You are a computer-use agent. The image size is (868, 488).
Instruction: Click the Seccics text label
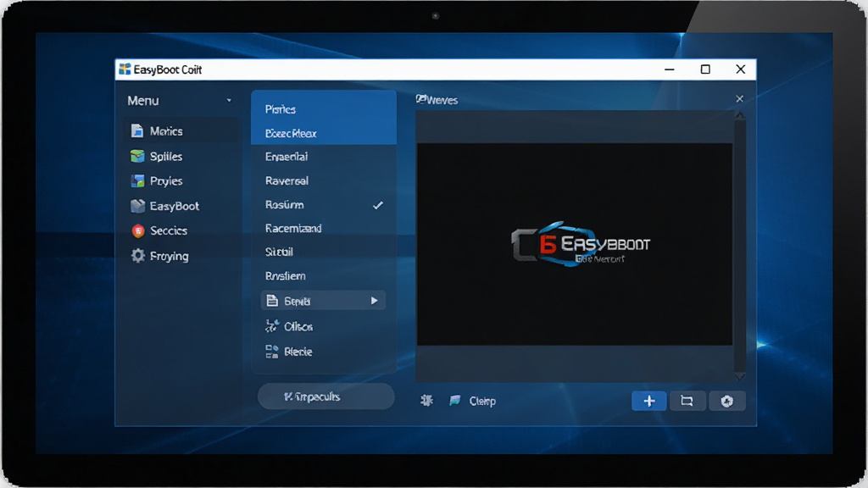[x=169, y=230]
